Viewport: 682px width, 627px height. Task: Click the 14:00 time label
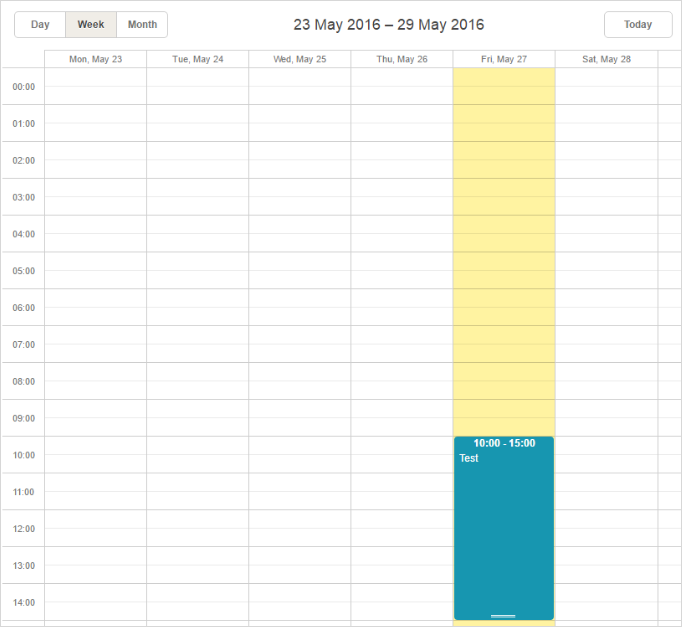tap(23, 602)
